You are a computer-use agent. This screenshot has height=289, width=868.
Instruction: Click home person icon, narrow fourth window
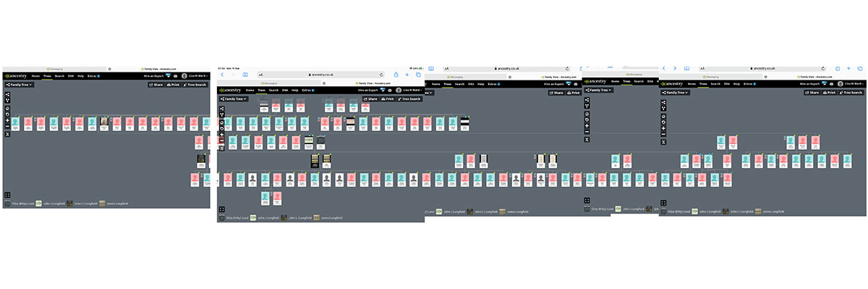pyautogui.click(x=587, y=114)
